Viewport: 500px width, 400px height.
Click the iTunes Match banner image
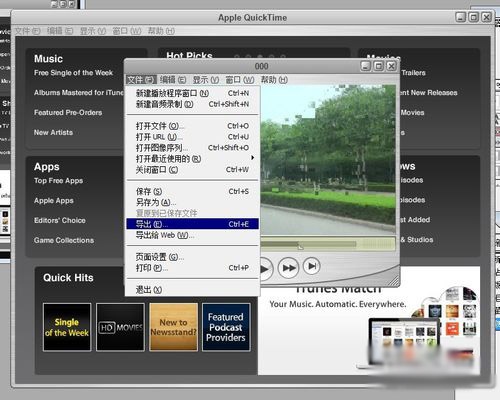click(x=369, y=330)
